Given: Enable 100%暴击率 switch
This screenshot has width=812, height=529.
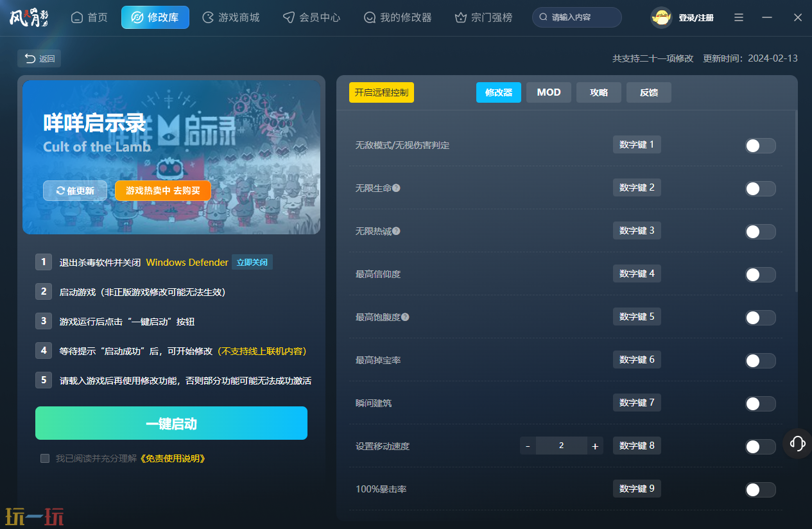Looking at the screenshot, I should point(761,490).
